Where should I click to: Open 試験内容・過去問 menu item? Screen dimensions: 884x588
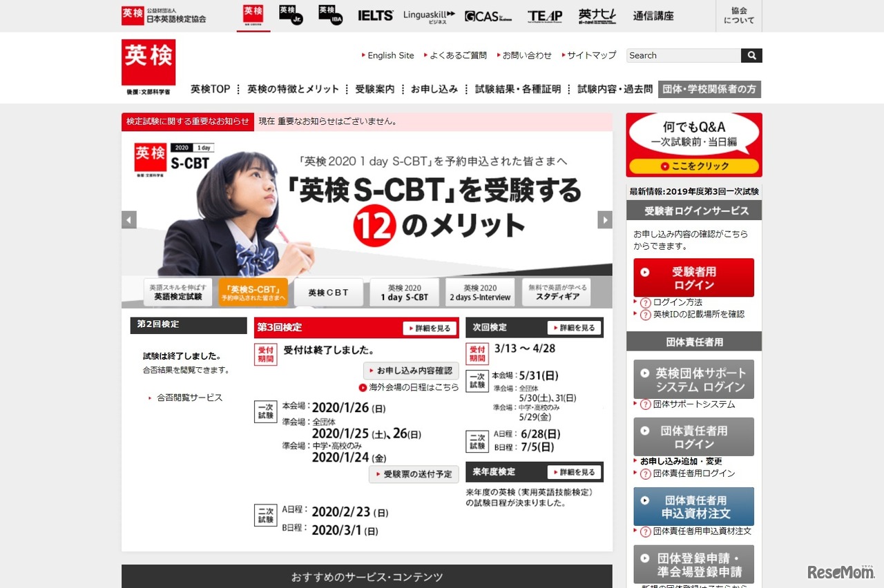tap(615, 89)
